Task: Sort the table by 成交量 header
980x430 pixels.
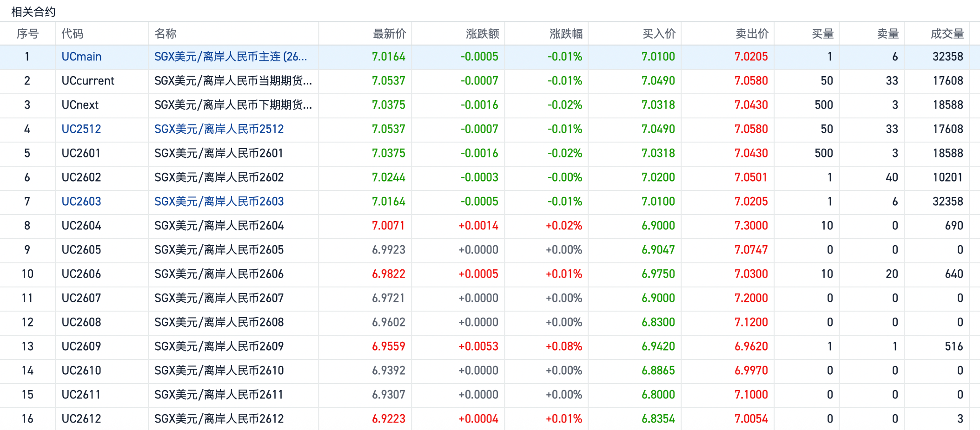Action: 947,34
